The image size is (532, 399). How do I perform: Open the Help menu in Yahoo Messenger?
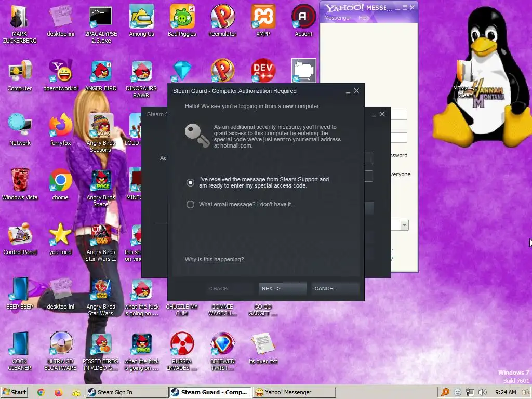click(x=364, y=18)
